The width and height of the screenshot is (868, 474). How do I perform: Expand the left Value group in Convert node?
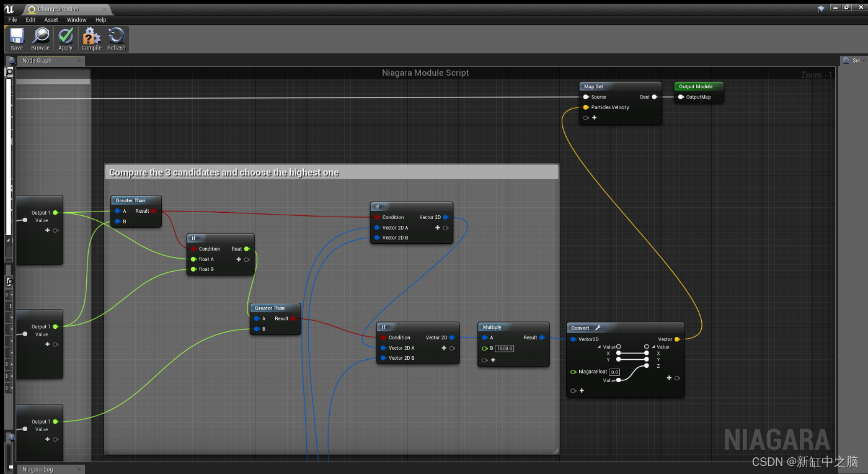(600, 347)
